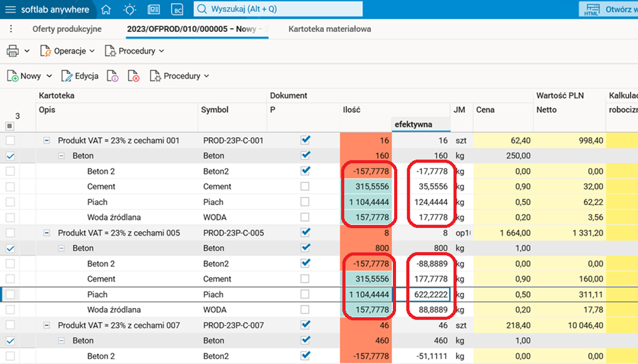Open the hamburger main menu

[x=10, y=9]
